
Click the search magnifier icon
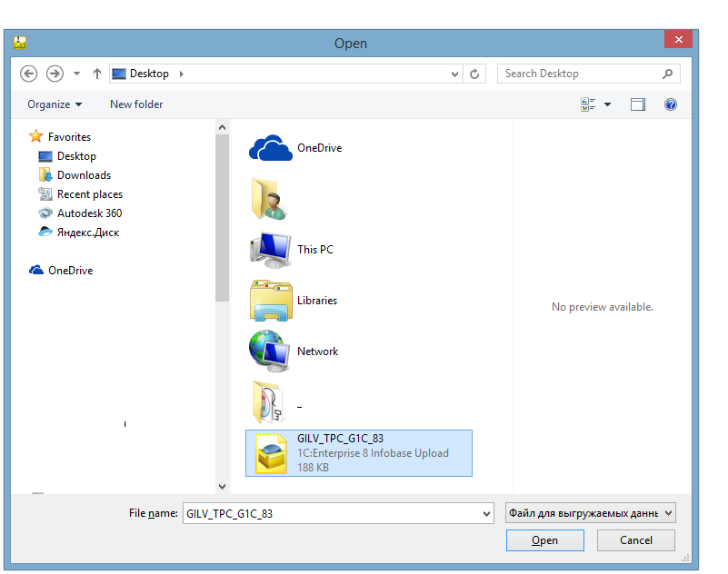(667, 74)
